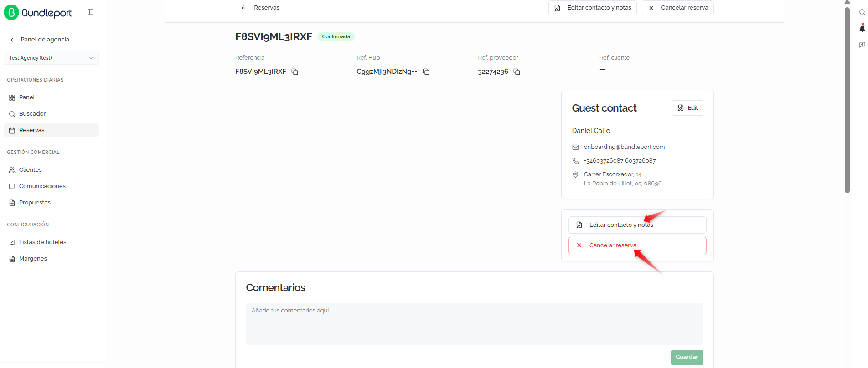The width and height of the screenshot is (868, 368).
Task: Click the Edit button in Guest contact
Action: pyautogui.click(x=687, y=108)
